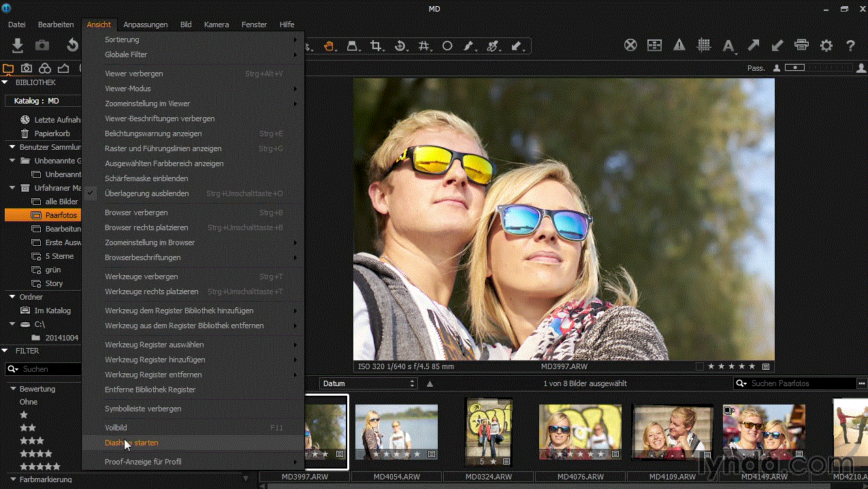Click Browser rechts platzieren entry

point(193,227)
